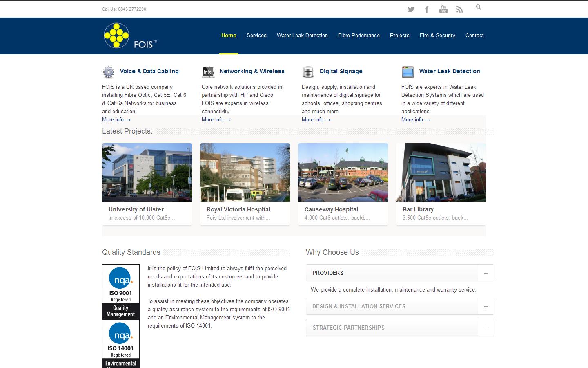Expand Design & Installation Services section
The height and width of the screenshot is (368, 588).
click(x=486, y=307)
